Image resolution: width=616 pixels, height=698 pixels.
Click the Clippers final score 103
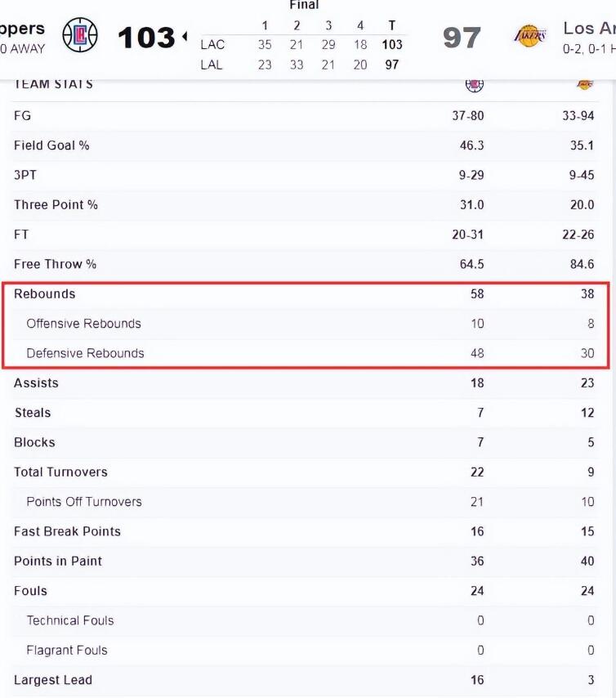(x=146, y=37)
